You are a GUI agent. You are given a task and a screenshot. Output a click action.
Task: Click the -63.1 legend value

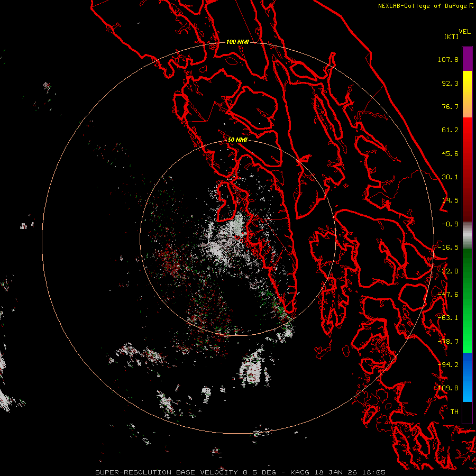[x=448, y=318]
